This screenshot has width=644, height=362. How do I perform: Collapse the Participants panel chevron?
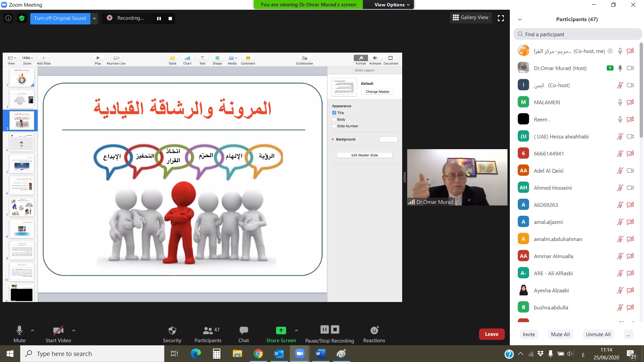click(520, 19)
